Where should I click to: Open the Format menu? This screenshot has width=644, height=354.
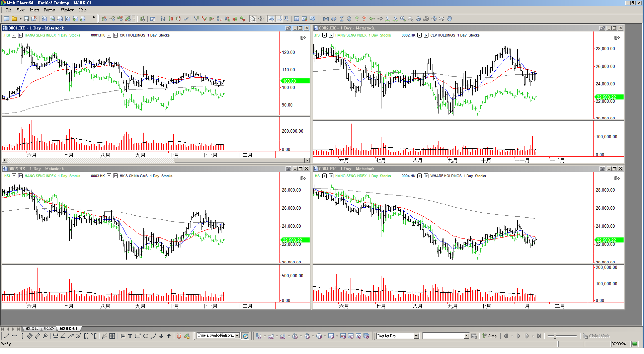(50, 10)
